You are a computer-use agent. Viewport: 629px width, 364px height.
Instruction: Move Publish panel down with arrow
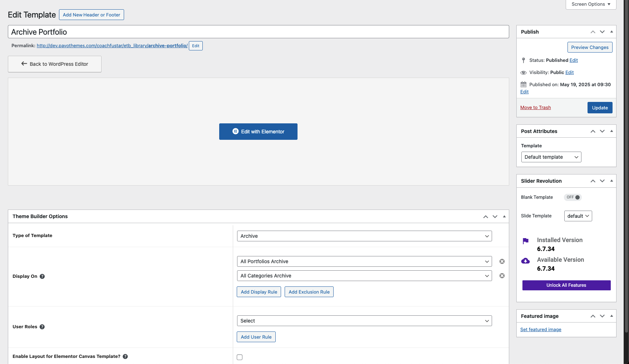pos(602,32)
